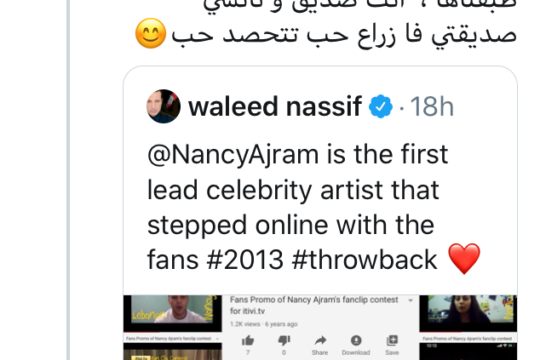Click the Share arrow icon
Screen dimensions: 540x360
320,341
